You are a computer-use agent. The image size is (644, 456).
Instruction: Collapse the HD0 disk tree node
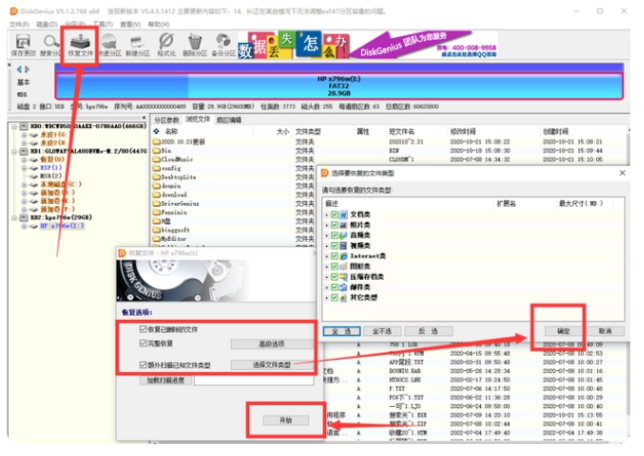pyautogui.click(x=15, y=126)
